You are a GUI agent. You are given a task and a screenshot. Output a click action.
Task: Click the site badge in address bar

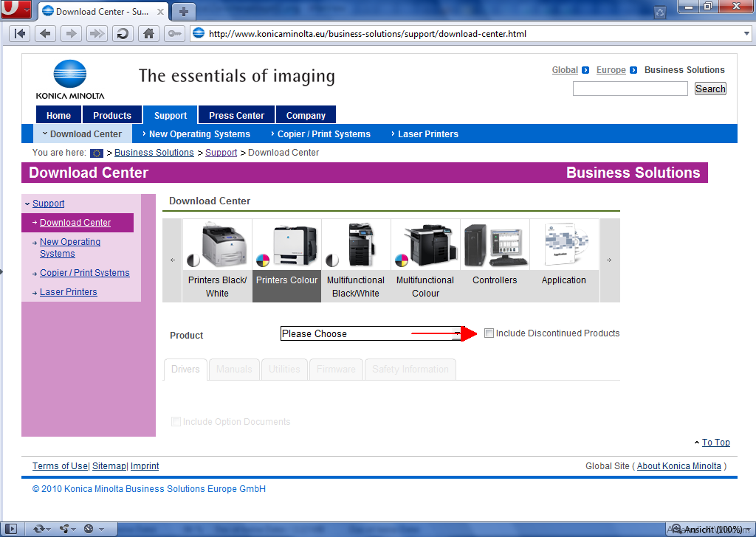tap(198, 33)
